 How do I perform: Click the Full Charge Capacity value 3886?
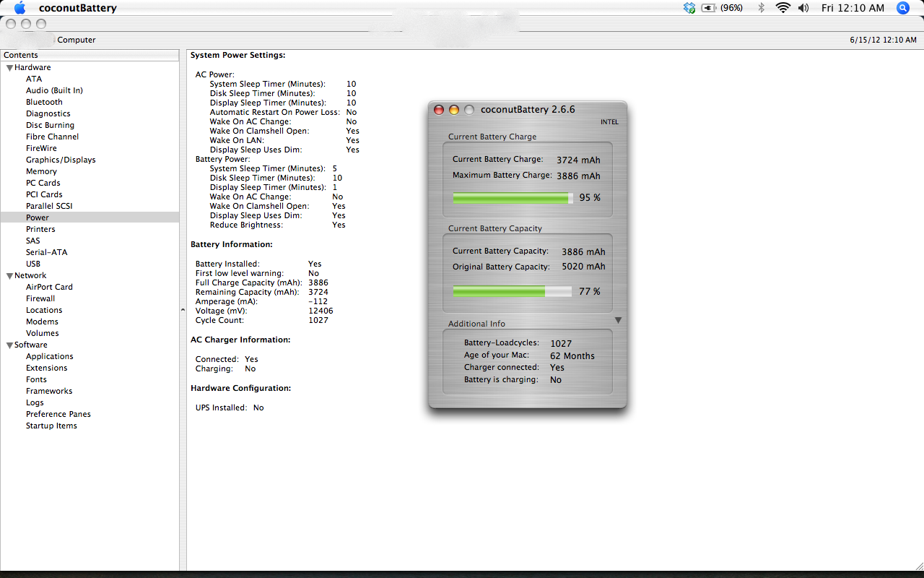tap(318, 282)
